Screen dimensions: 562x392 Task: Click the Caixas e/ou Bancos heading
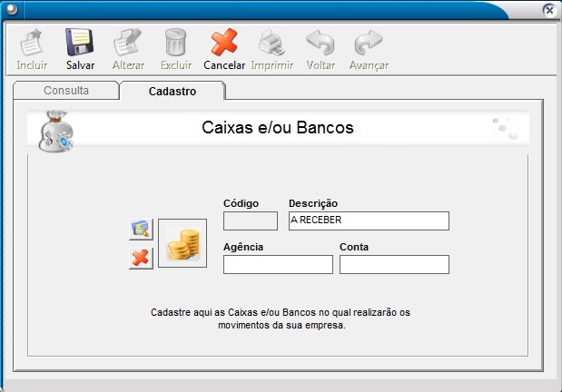pyautogui.click(x=278, y=128)
